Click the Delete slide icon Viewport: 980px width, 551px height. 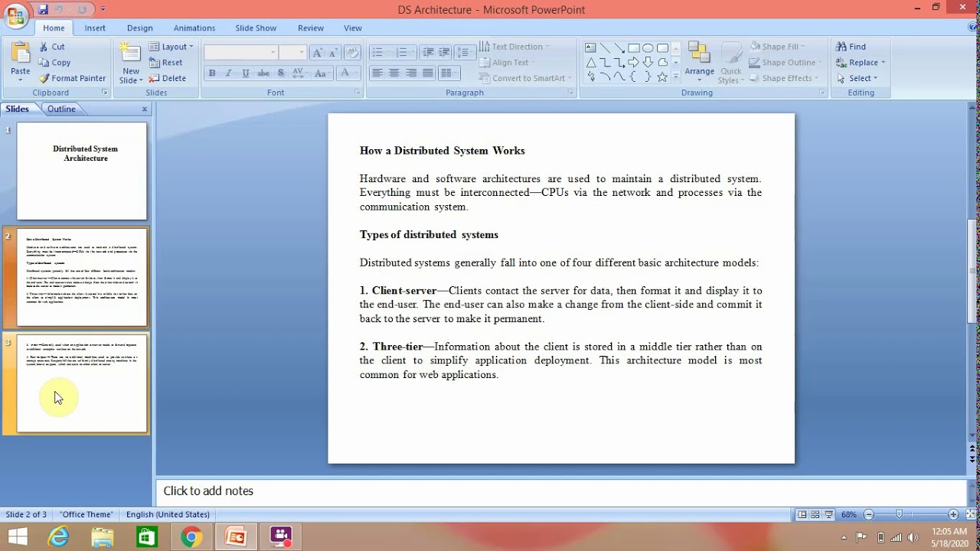pyautogui.click(x=154, y=78)
